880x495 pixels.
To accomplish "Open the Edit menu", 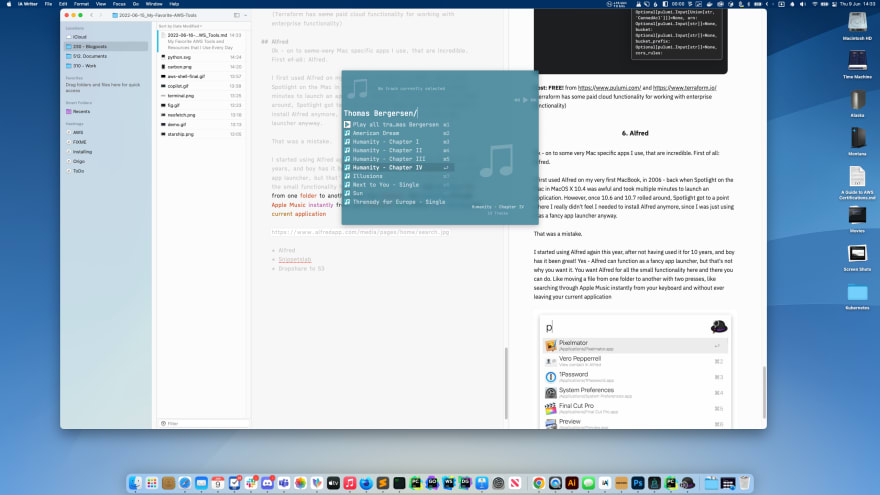I will click(x=63, y=4).
